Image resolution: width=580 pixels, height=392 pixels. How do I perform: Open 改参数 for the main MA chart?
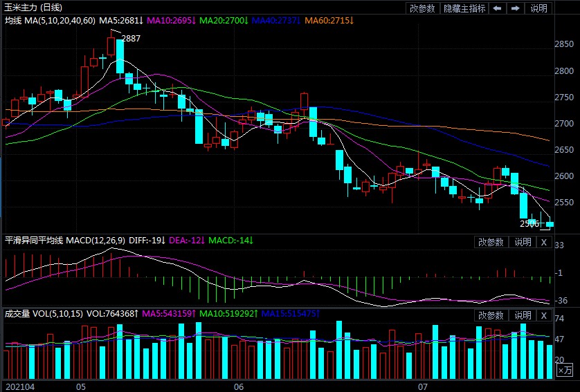(x=422, y=8)
